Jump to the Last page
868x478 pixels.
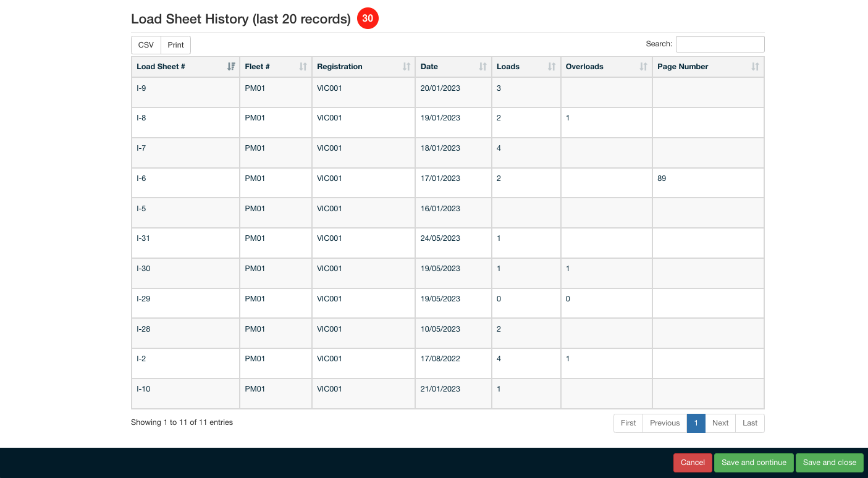pos(749,422)
